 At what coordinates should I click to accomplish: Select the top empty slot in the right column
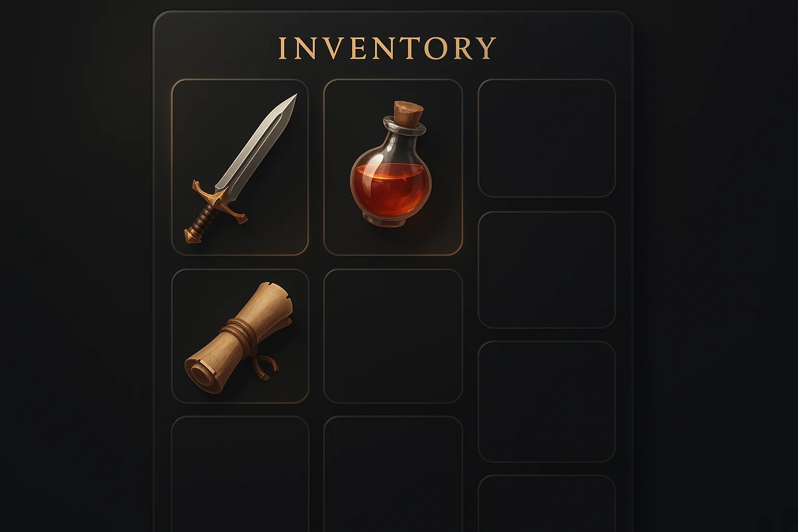click(547, 138)
